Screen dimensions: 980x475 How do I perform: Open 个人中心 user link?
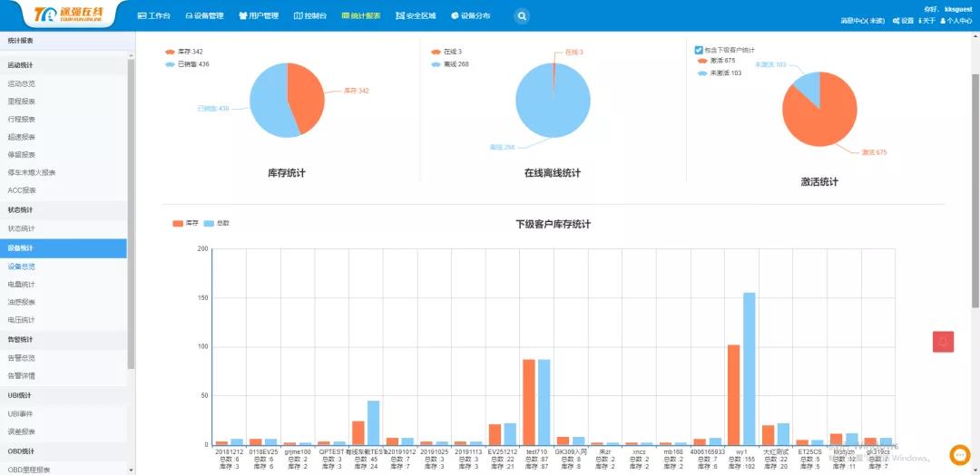[956, 21]
